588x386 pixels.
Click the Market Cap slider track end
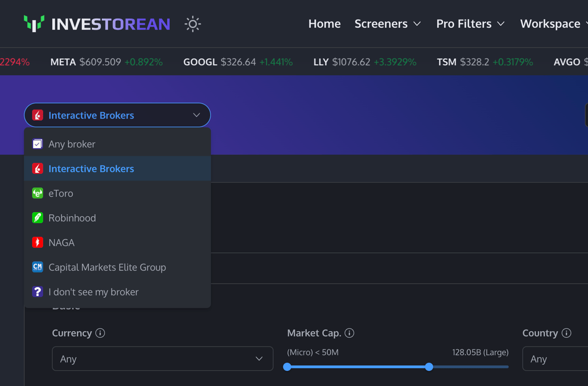[x=507, y=367]
